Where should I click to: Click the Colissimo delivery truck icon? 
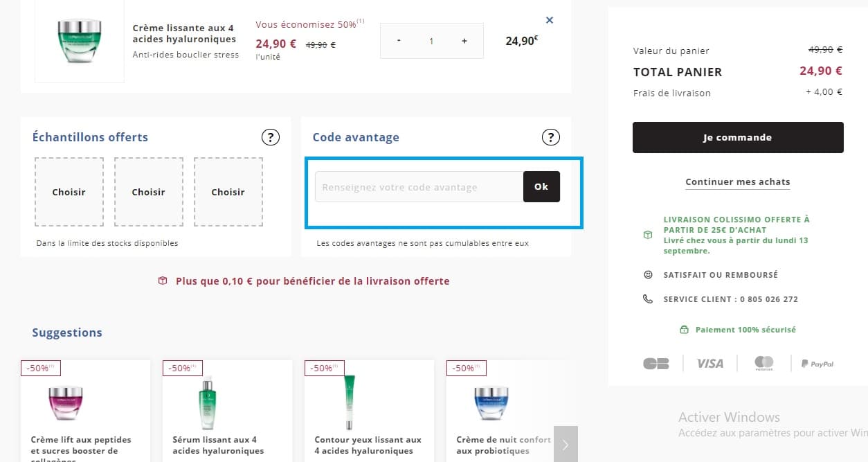coord(647,235)
